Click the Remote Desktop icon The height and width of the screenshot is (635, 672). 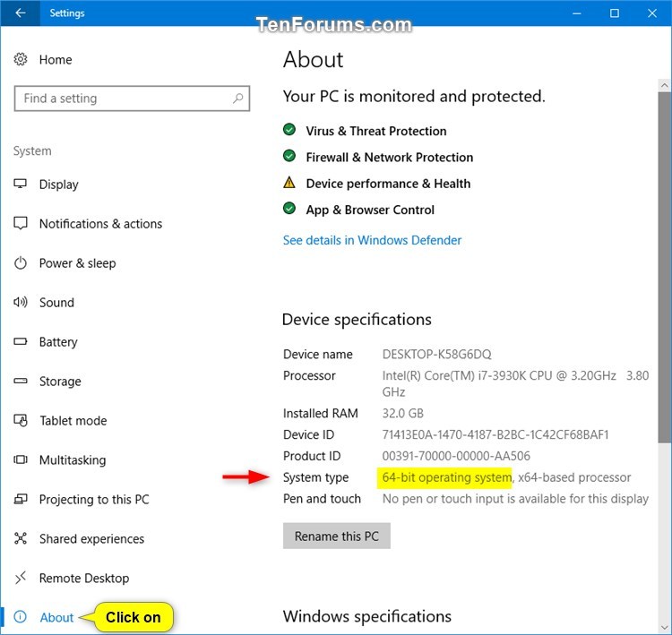(x=20, y=578)
